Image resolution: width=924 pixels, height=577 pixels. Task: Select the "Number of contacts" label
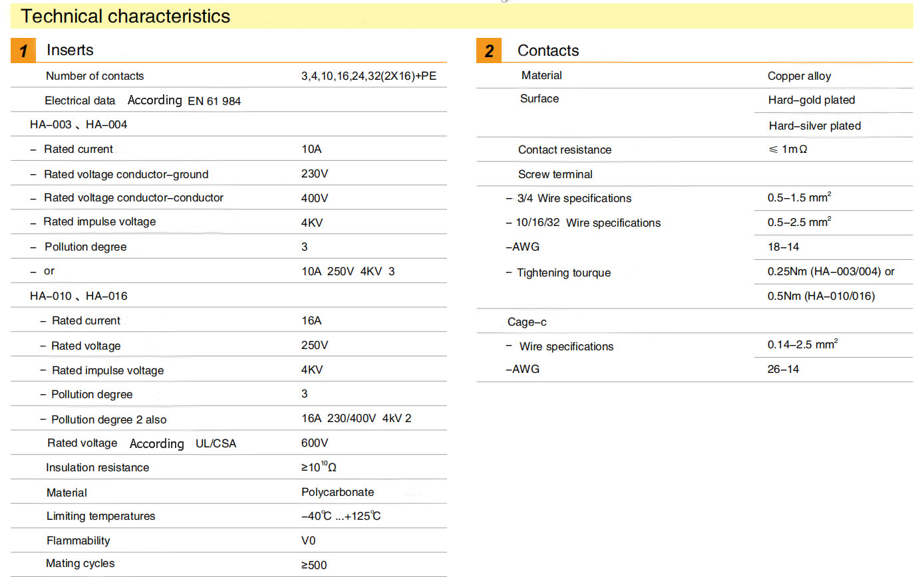coord(94,76)
